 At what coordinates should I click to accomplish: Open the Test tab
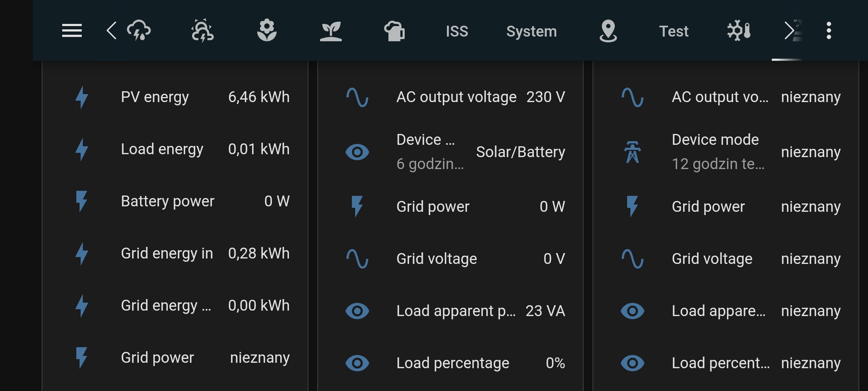[x=673, y=31]
